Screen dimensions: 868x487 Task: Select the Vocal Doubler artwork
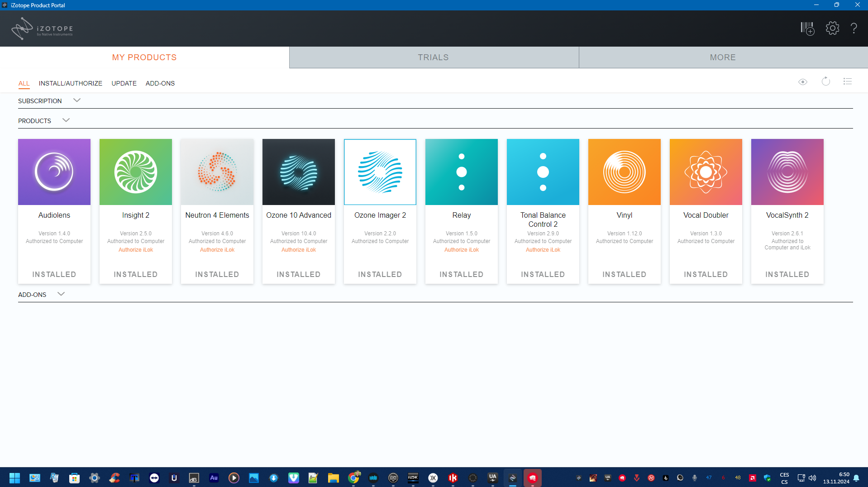[706, 172]
